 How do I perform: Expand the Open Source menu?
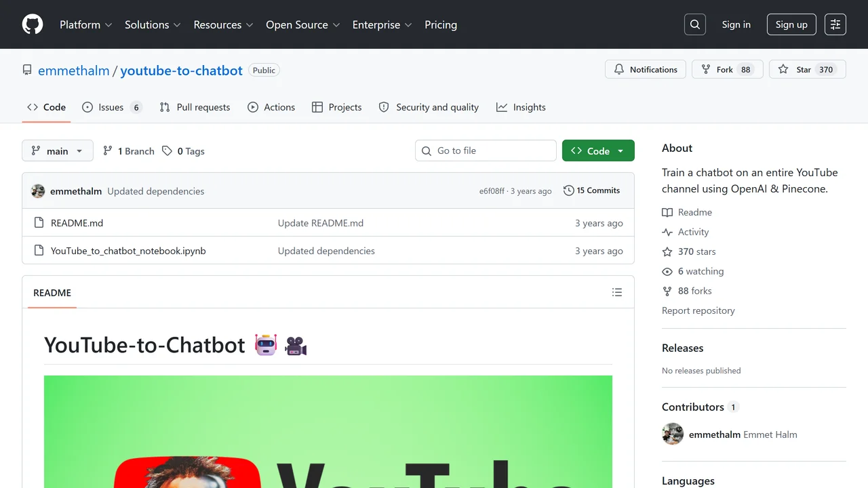click(302, 24)
